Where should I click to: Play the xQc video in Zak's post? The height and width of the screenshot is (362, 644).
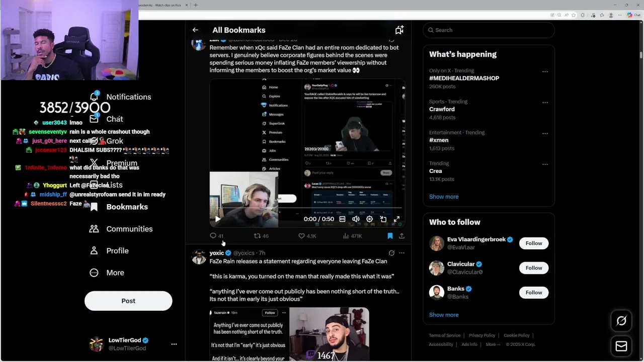click(x=217, y=219)
